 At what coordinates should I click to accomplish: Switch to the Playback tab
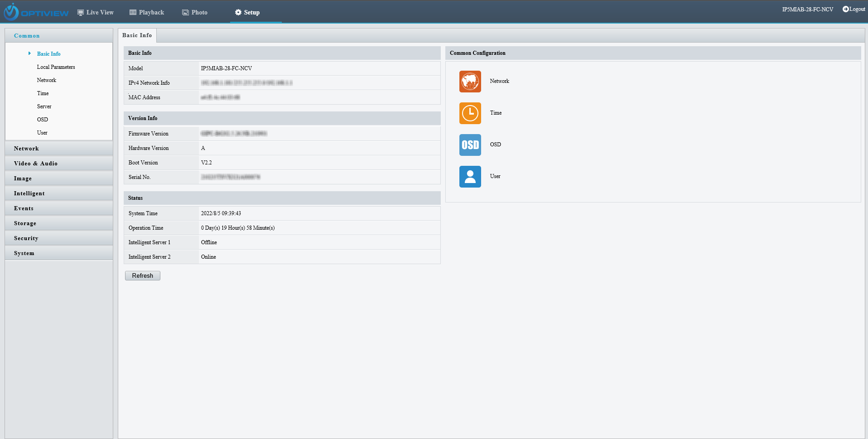coord(147,12)
